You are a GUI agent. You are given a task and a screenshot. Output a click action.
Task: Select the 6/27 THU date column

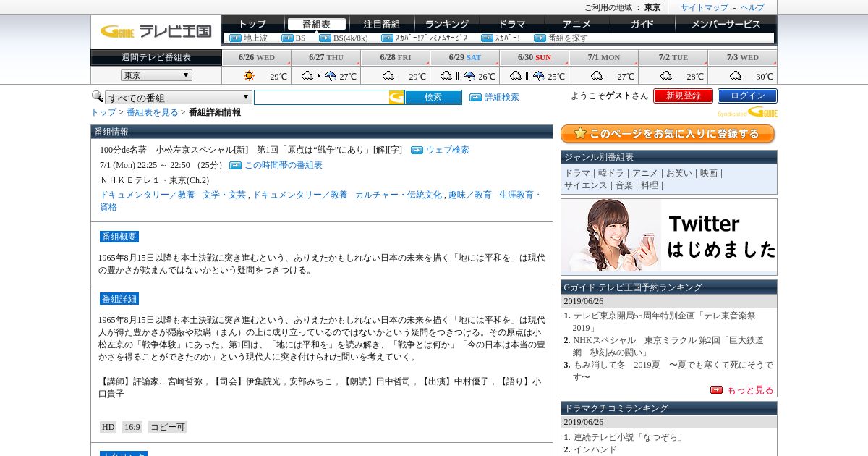(326, 57)
